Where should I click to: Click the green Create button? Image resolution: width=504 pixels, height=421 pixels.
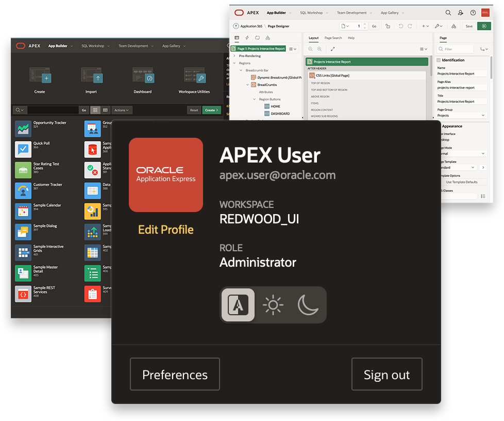coord(211,110)
